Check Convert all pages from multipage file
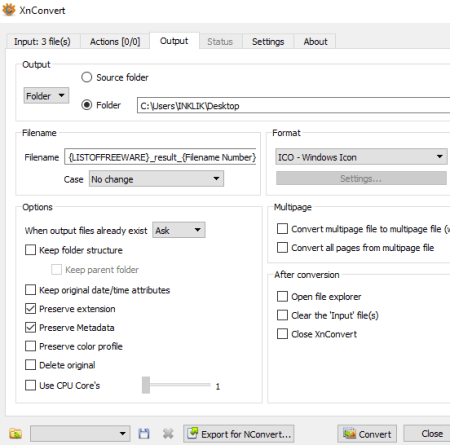Image resolution: width=450 pixels, height=445 pixels. [282, 248]
